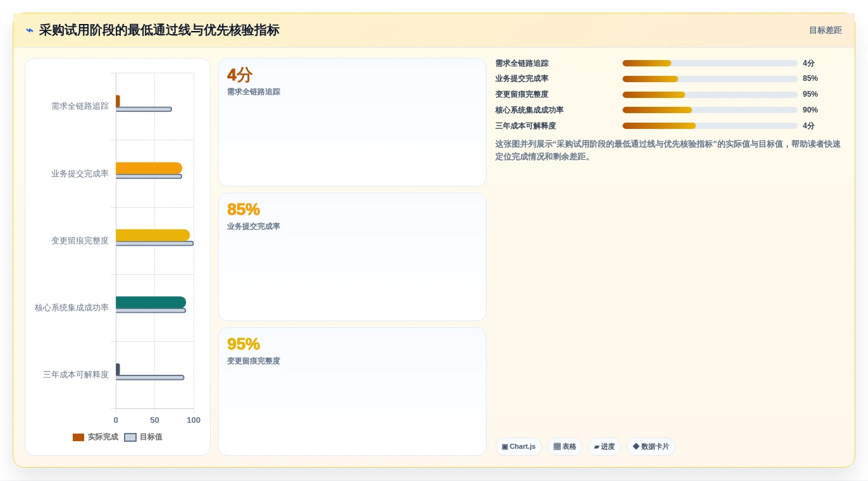
Task: Click the 三年成本可解释度 label in progress list
Action: (x=526, y=126)
